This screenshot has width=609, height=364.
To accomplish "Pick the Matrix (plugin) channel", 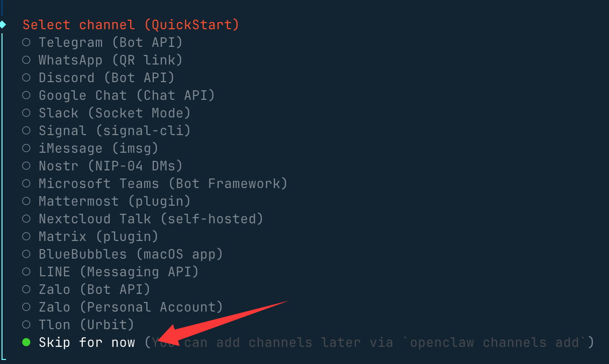I will click(x=26, y=236).
